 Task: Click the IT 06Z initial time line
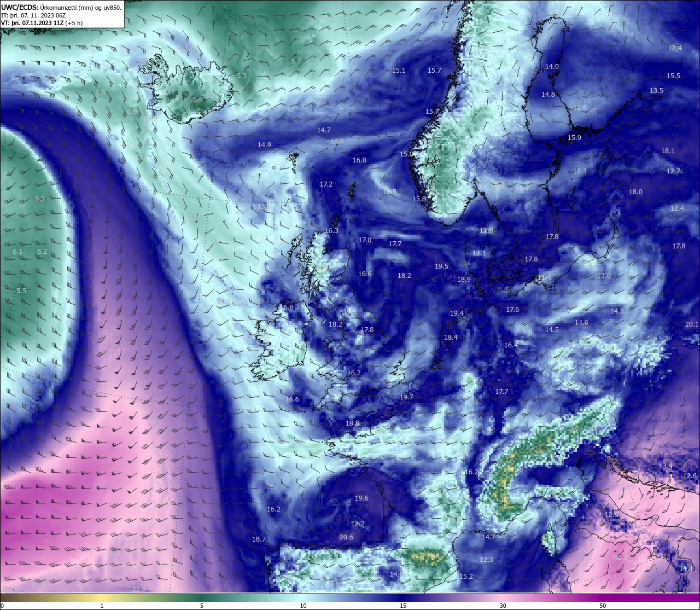(x=33, y=15)
